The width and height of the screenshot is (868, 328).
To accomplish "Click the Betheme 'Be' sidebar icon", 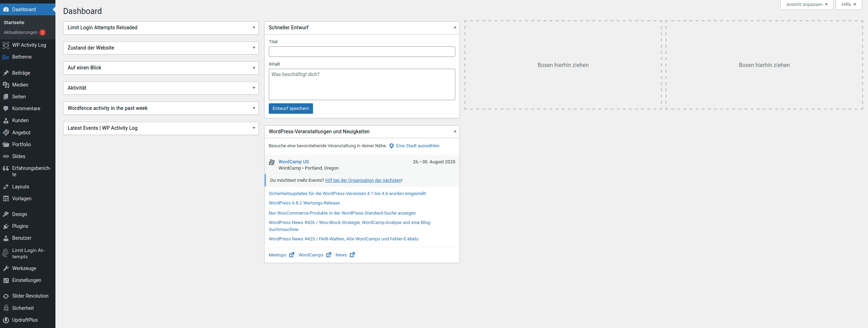I will 6,57.
